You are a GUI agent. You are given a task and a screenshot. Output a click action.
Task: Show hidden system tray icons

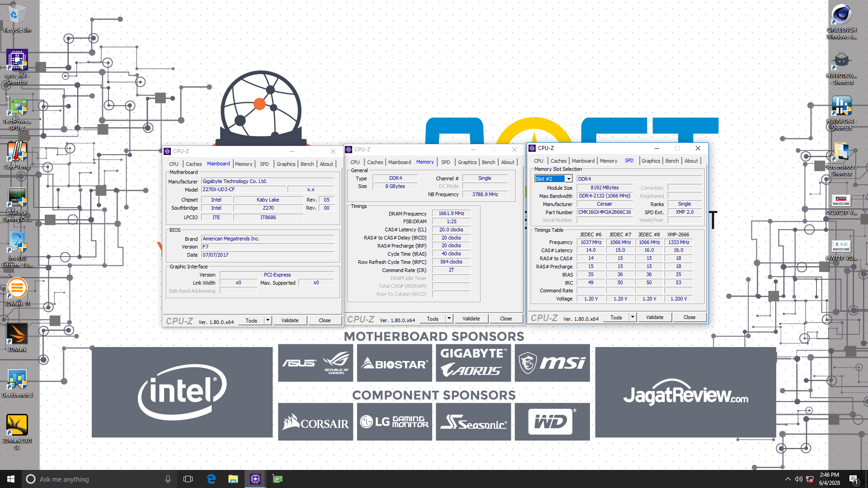(x=788, y=479)
